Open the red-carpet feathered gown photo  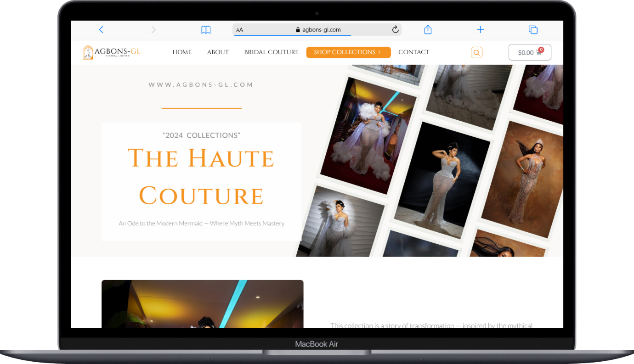(x=368, y=135)
